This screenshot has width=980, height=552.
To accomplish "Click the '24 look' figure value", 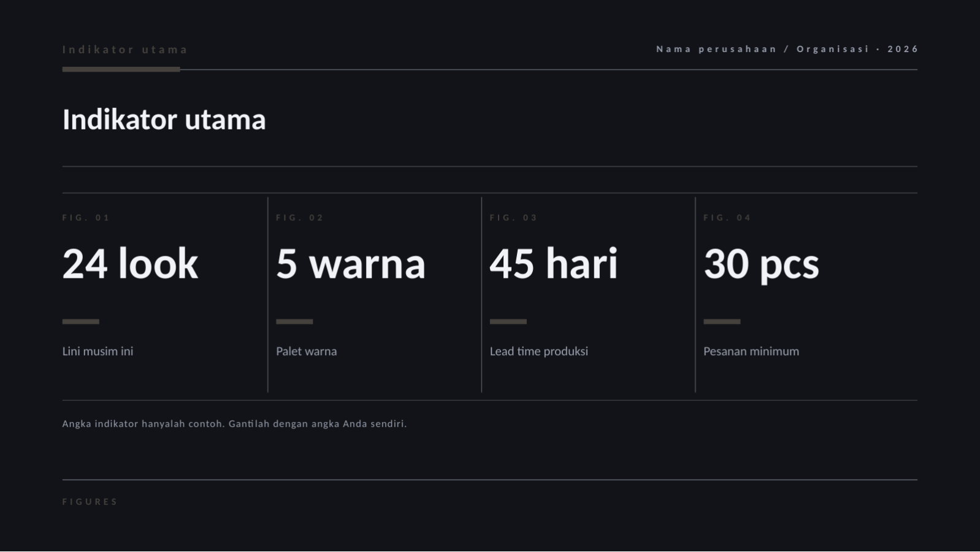I will click(130, 264).
